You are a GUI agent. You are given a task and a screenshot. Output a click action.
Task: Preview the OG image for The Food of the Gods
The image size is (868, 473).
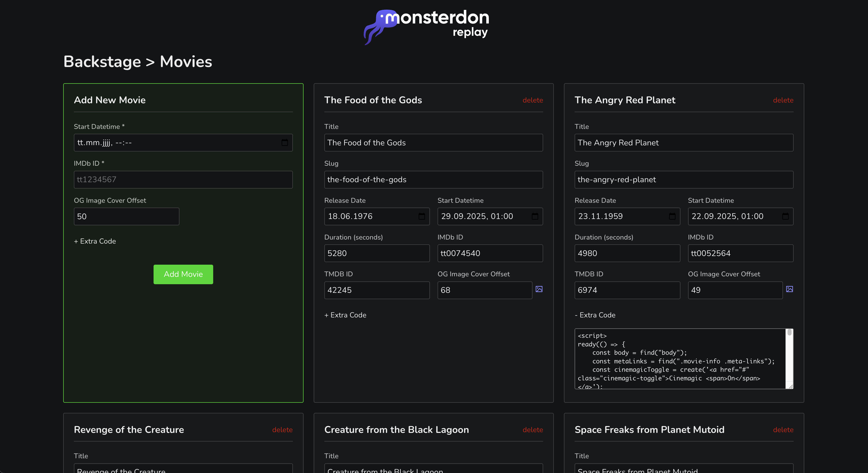[539, 289]
